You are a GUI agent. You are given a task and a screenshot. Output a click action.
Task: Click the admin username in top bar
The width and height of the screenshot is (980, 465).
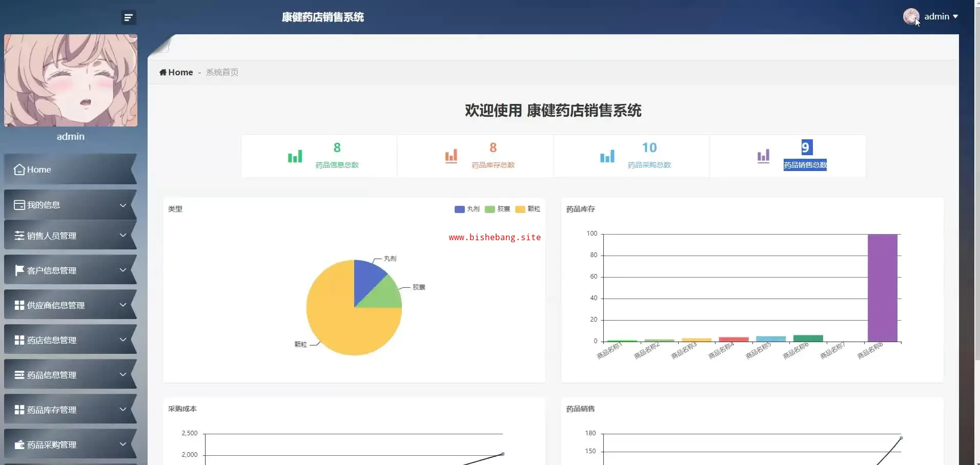point(937,16)
